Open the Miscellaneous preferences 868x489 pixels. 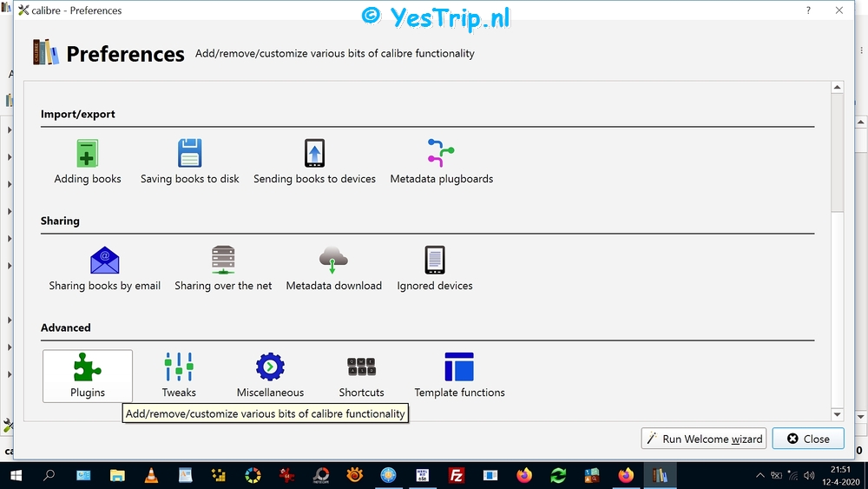click(x=270, y=375)
